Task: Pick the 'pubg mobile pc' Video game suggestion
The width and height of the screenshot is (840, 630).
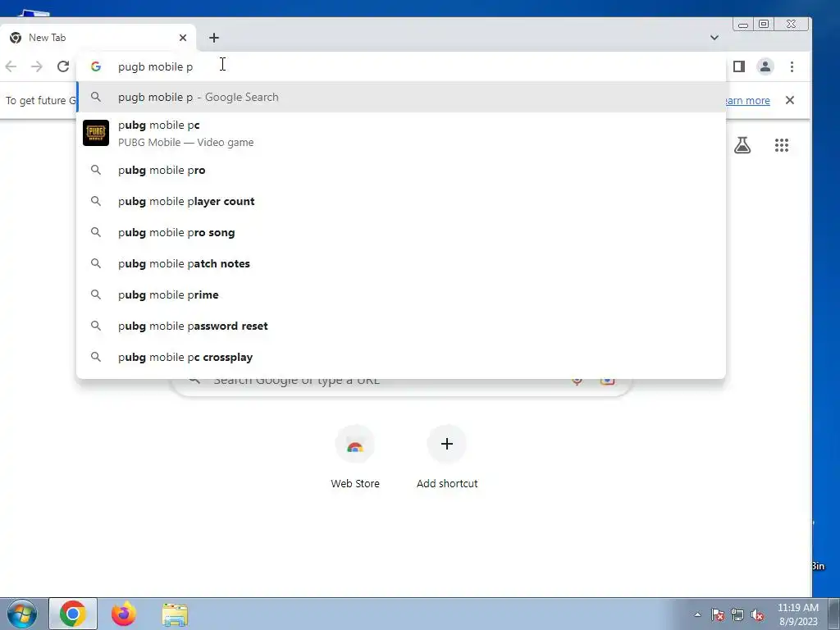Action: pos(401,134)
